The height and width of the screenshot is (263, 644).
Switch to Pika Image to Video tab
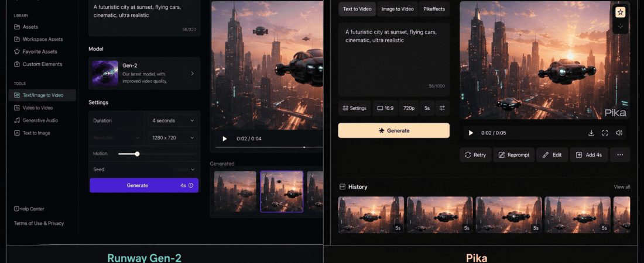[x=397, y=9]
